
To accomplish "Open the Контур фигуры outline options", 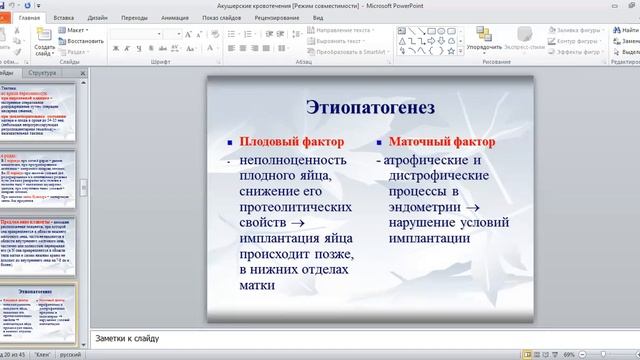I will point(575,41).
